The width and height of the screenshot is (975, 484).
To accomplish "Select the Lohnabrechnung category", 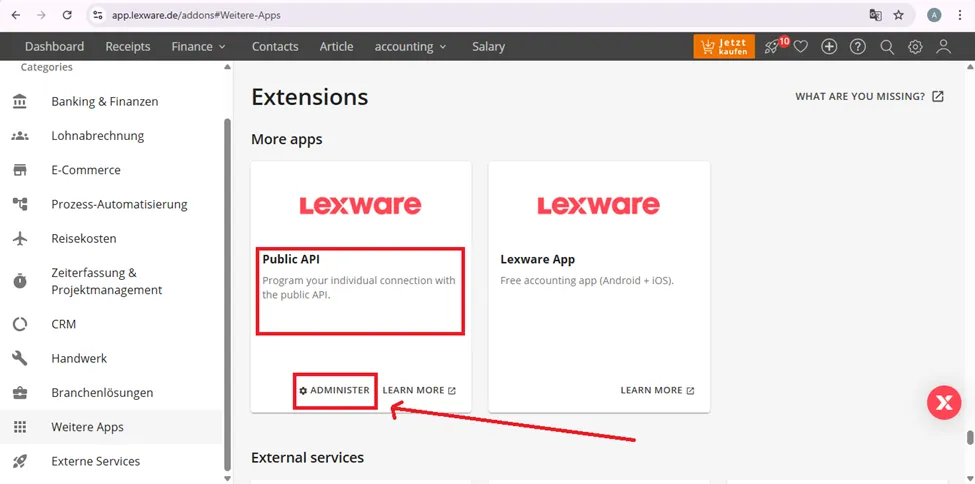I will 112,136.
